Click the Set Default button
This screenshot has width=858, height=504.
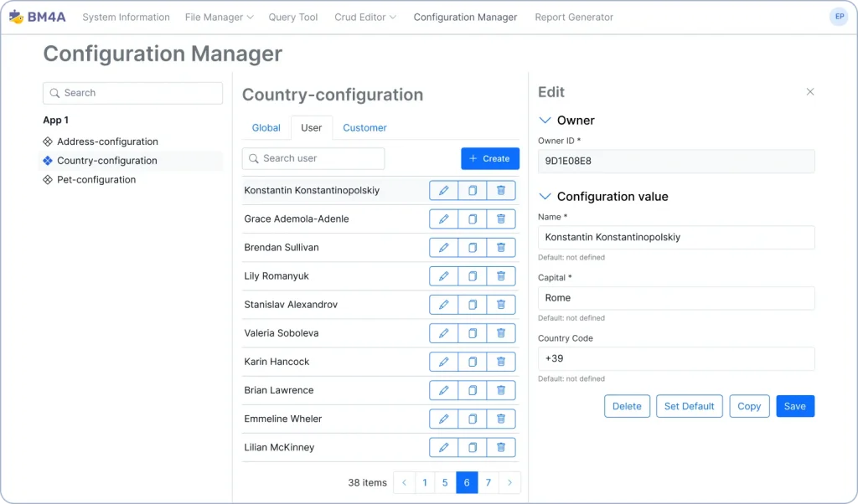pos(690,406)
